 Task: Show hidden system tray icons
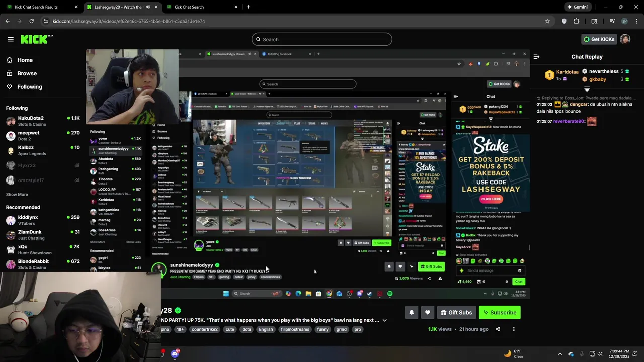coord(560,354)
